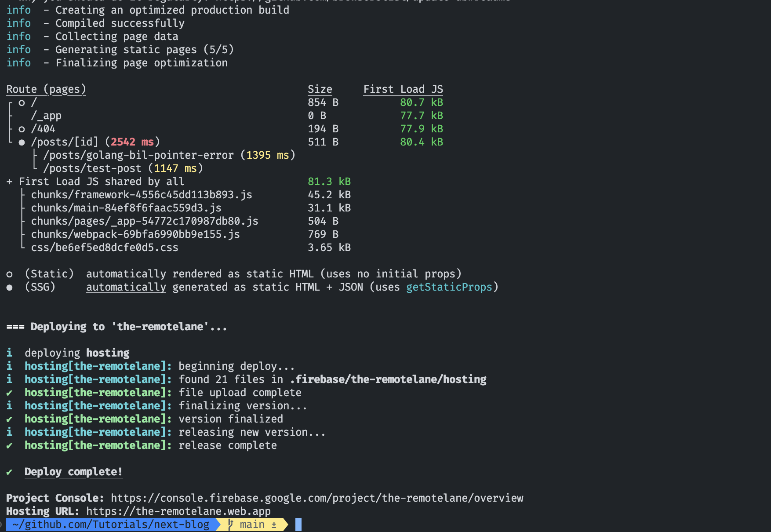Click the 'Deploy complete!' text
This screenshot has width=771, height=532.
(x=73, y=472)
